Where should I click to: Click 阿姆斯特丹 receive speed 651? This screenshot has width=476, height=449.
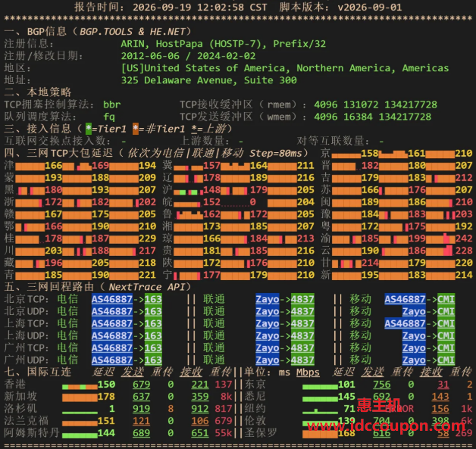click(200, 432)
